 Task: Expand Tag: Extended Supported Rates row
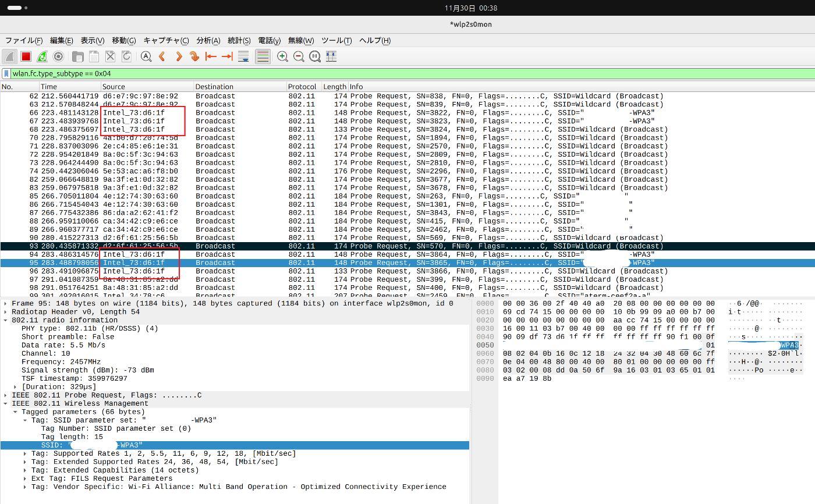click(x=25, y=462)
